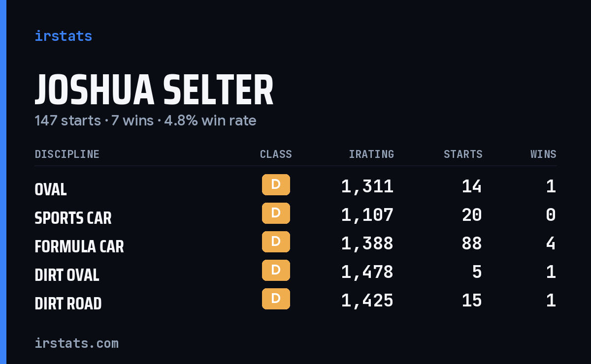
Task: Select the Discipline column header
Action: coord(67,154)
